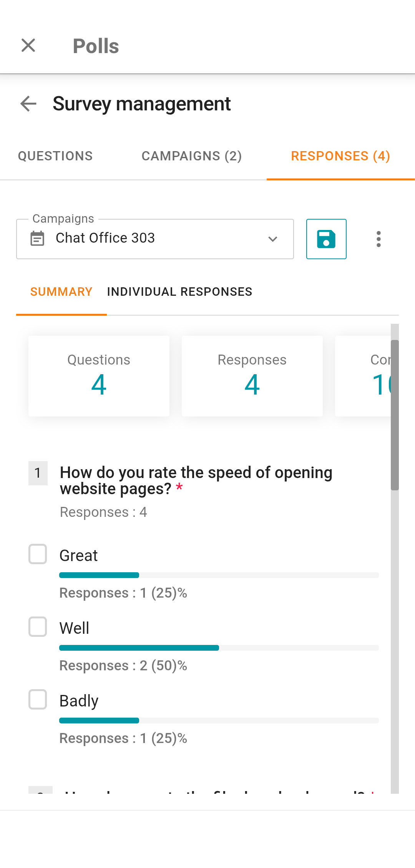This screenshot has width=415, height=868.
Task: Open the Chat Office 303 campaign selector
Action: 154,239
